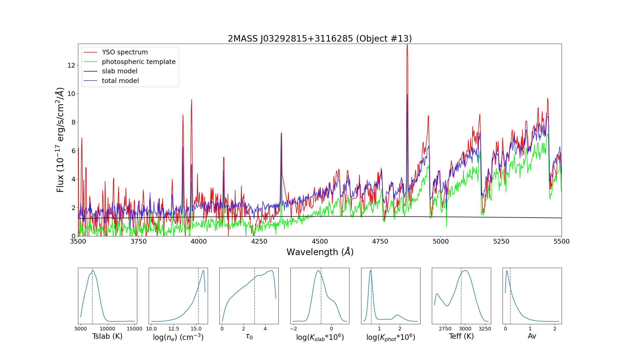Click the Wavelength (Å) axis label

[x=320, y=252]
